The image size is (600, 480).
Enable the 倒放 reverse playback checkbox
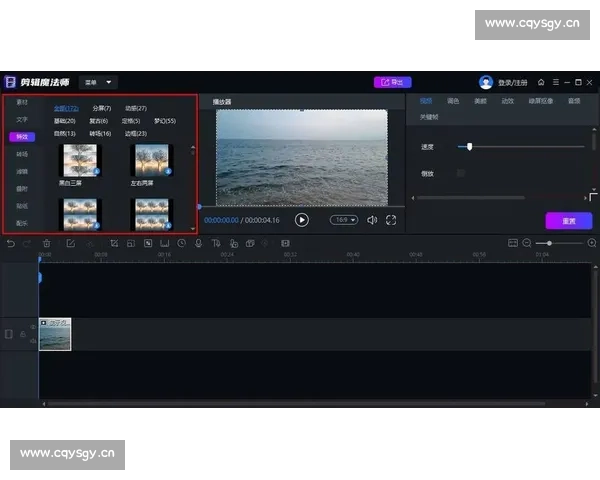coord(460,173)
